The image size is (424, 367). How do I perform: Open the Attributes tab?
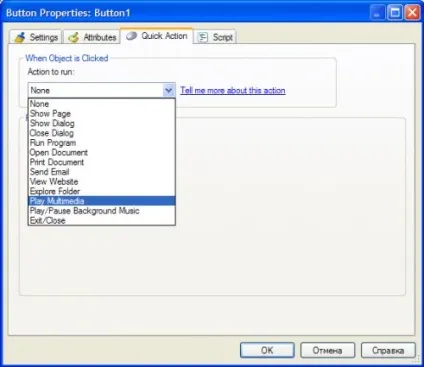point(92,37)
